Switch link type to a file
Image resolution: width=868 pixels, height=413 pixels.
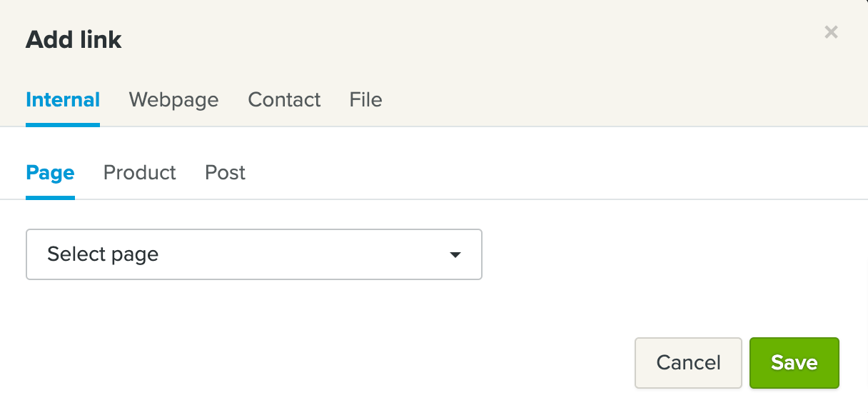pos(365,100)
